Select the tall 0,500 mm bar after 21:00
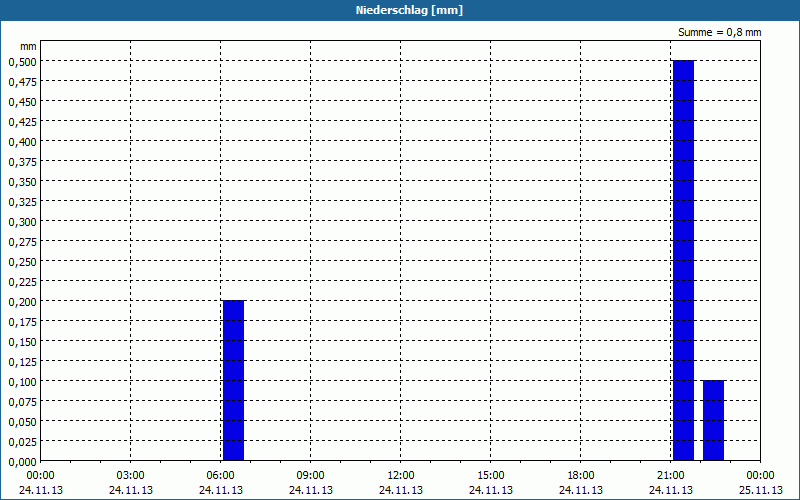 (x=684, y=261)
